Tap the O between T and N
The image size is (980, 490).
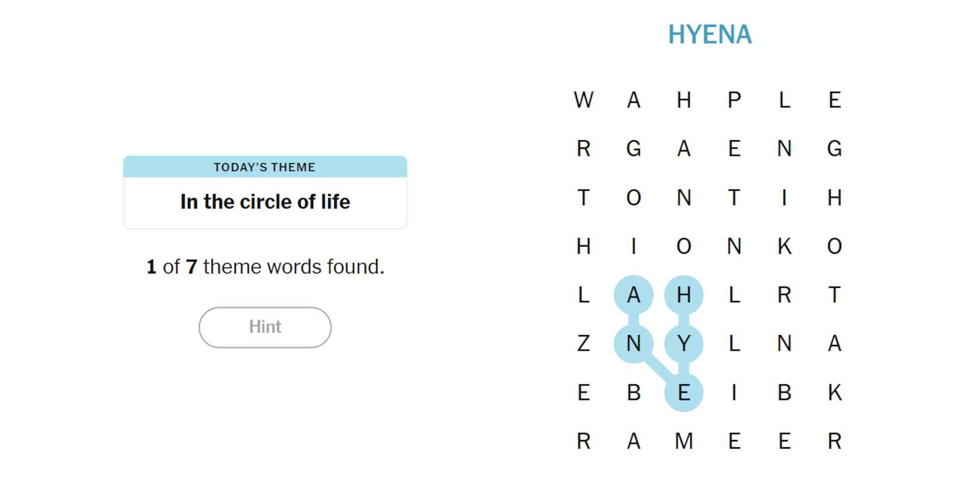(x=634, y=197)
